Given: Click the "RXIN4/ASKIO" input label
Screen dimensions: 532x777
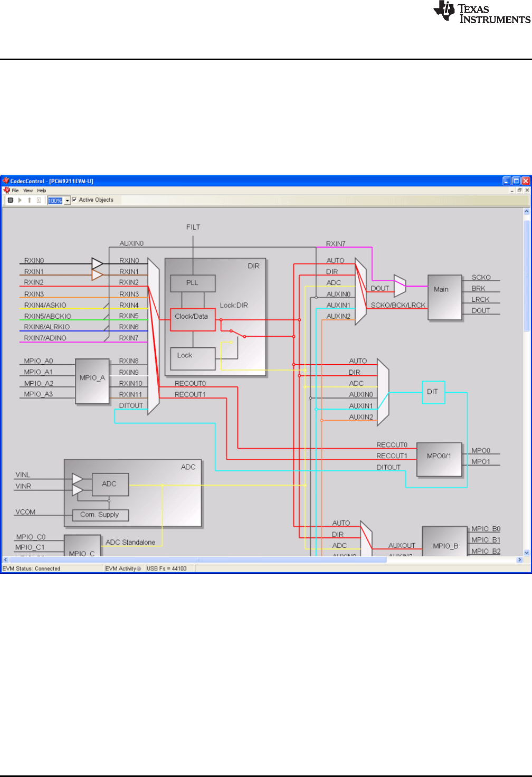Looking at the screenshot, I should coord(45,305).
